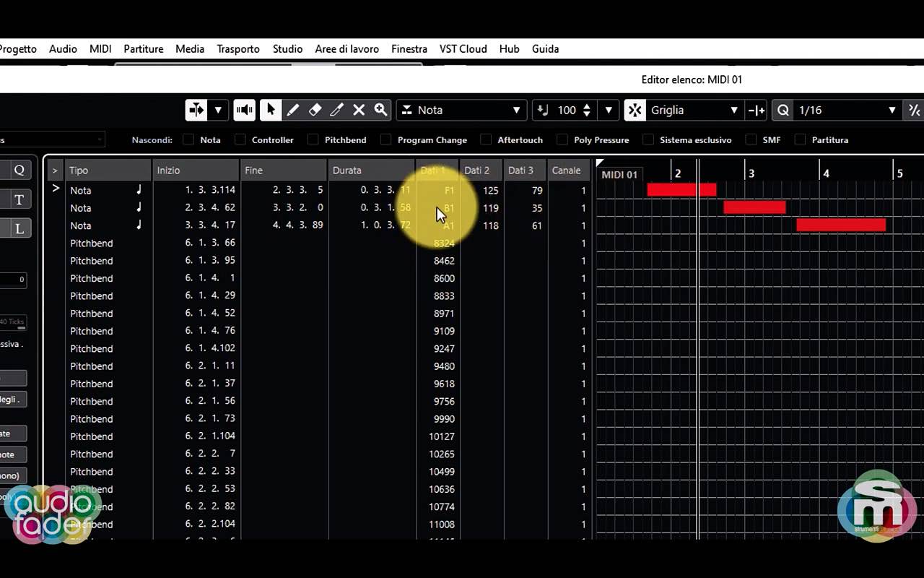Tick the Controller hide checkbox
Image resolution: width=924 pixels, height=578 pixels.
pos(240,139)
